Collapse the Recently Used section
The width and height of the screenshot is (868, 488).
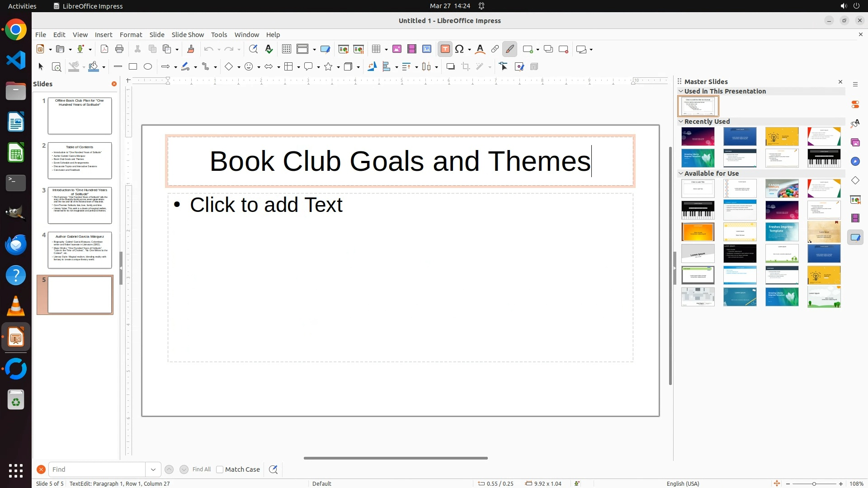pyautogui.click(x=681, y=122)
